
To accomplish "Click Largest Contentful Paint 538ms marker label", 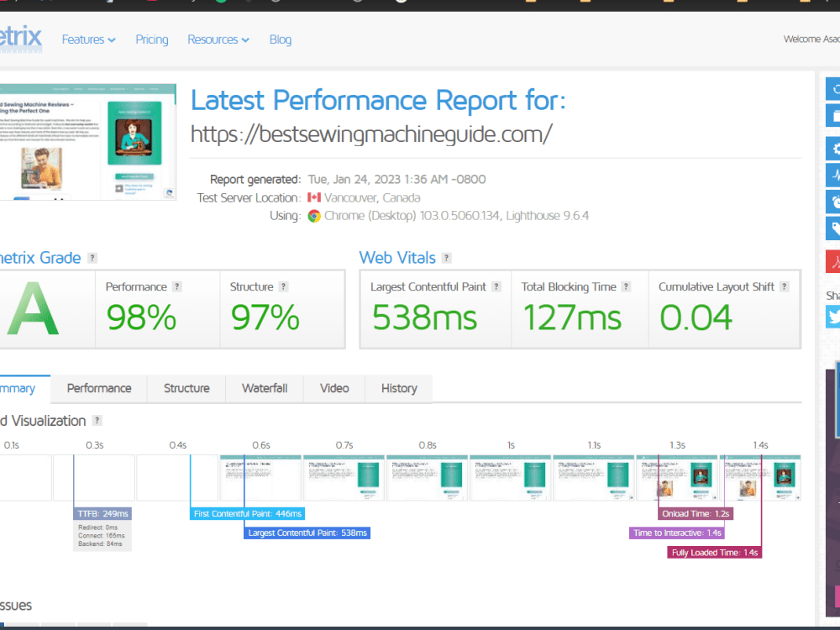I will pyautogui.click(x=307, y=533).
